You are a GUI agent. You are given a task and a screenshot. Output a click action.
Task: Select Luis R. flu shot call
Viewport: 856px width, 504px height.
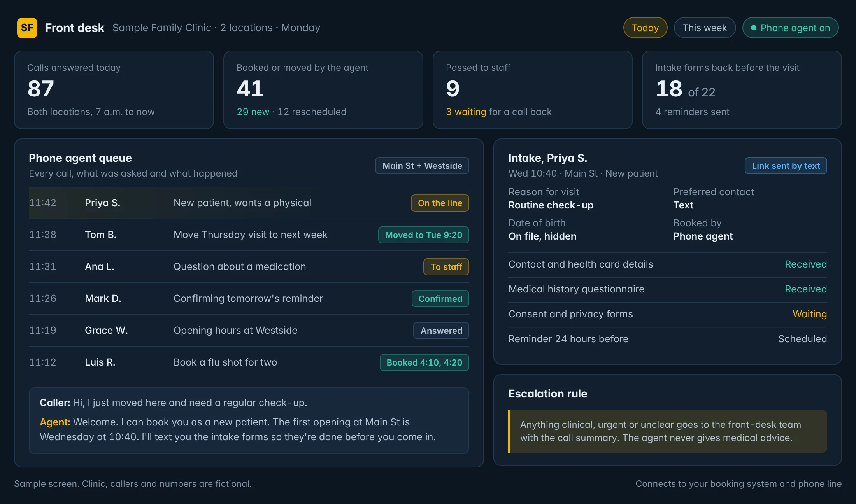click(x=249, y=362)
